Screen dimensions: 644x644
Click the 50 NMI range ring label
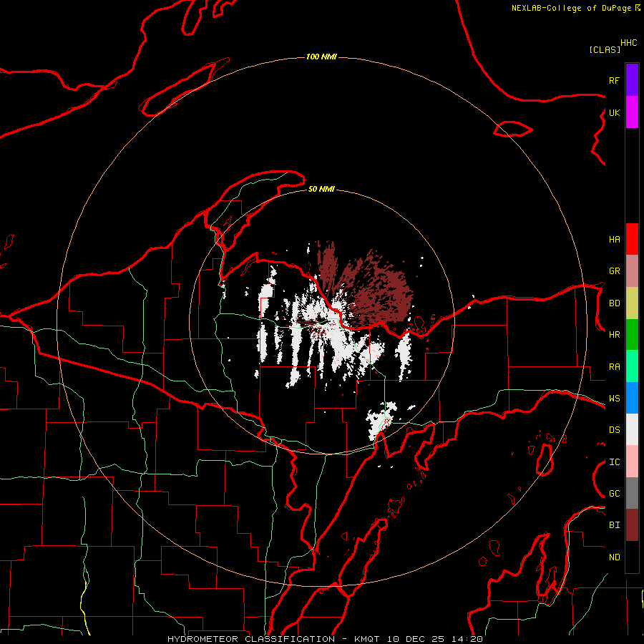(321, 189)
